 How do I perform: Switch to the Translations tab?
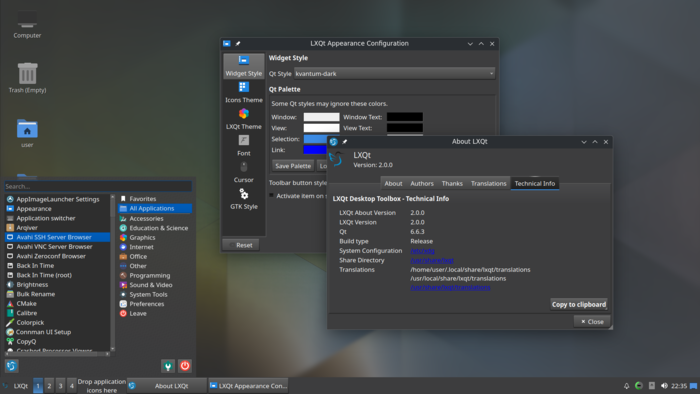pyautogui.click(x=488, y=183)
